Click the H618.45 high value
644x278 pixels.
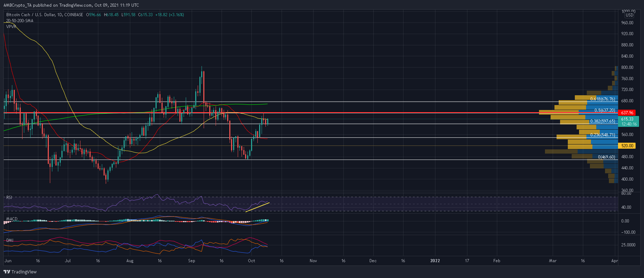point(111,15)
